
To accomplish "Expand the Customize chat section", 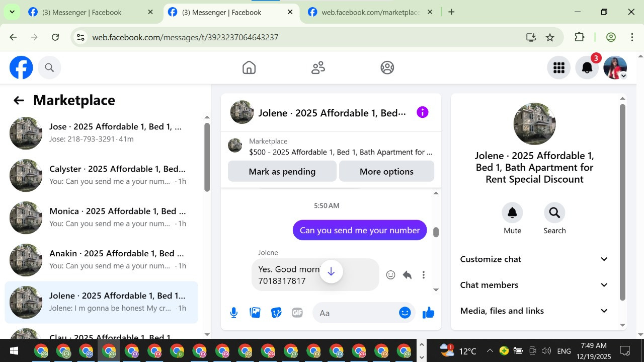I will click(x=534, y=259).
